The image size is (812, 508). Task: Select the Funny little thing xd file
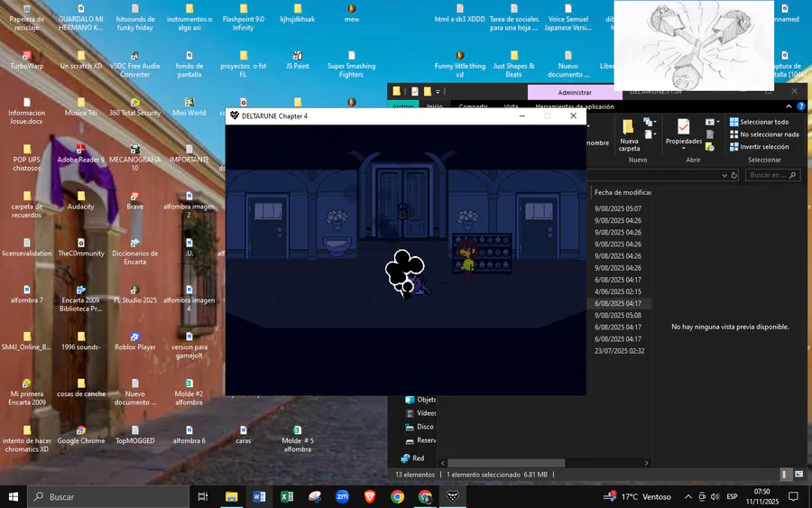point(460,64)
